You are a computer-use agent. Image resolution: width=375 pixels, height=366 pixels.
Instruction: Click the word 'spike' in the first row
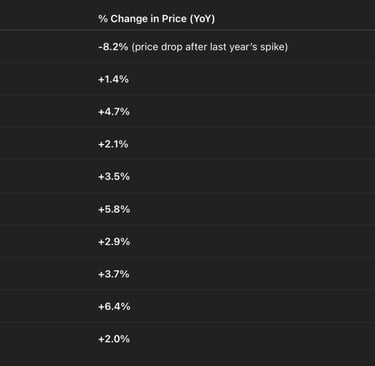272,47
